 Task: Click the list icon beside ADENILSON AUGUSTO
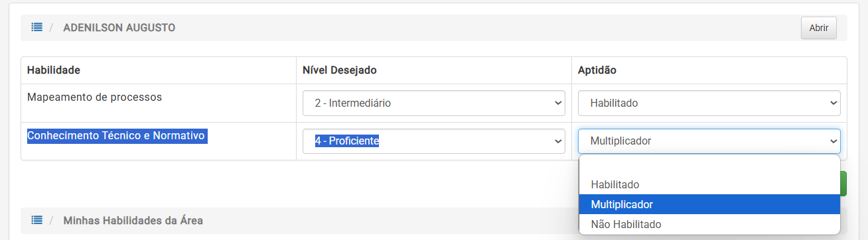pyautogui.click(x=36, y=28)
